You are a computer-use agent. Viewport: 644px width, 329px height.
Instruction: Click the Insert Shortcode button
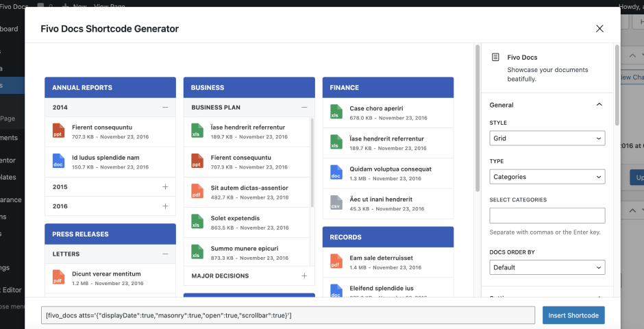(573, 315)
